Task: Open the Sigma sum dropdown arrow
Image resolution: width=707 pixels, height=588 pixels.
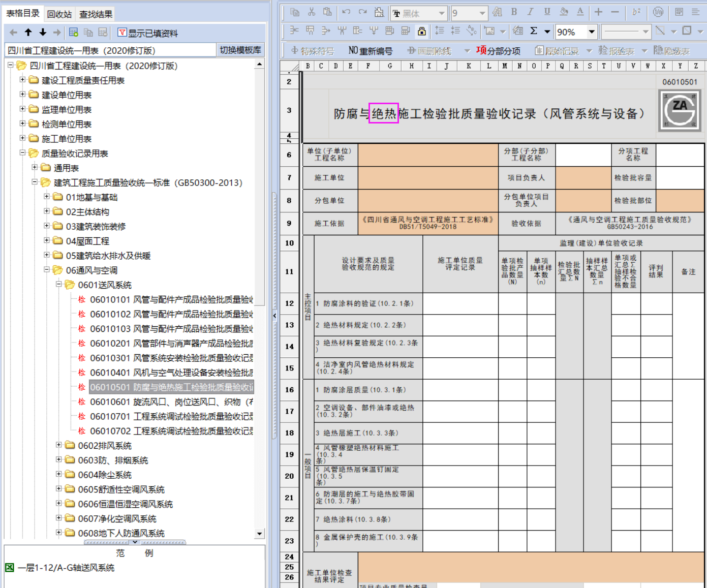Action: click(x=547, y=32)
